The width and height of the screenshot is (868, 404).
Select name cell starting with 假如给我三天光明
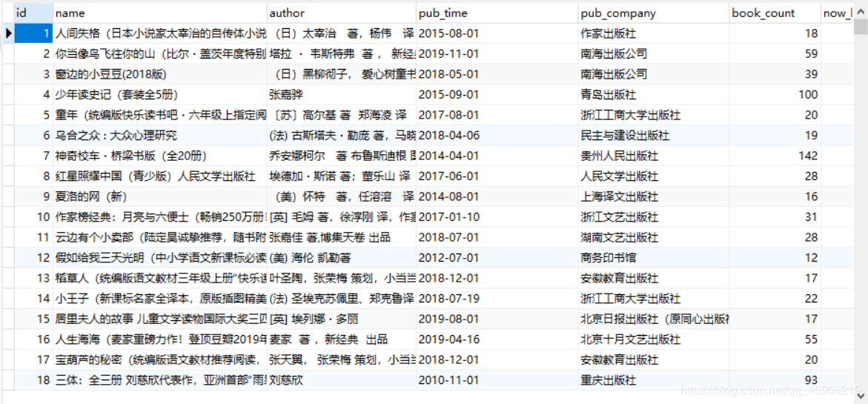(160, 258)
